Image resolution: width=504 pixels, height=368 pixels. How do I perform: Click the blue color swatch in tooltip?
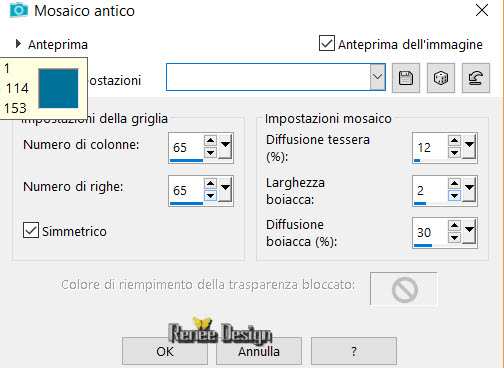(x=59, y=88)
